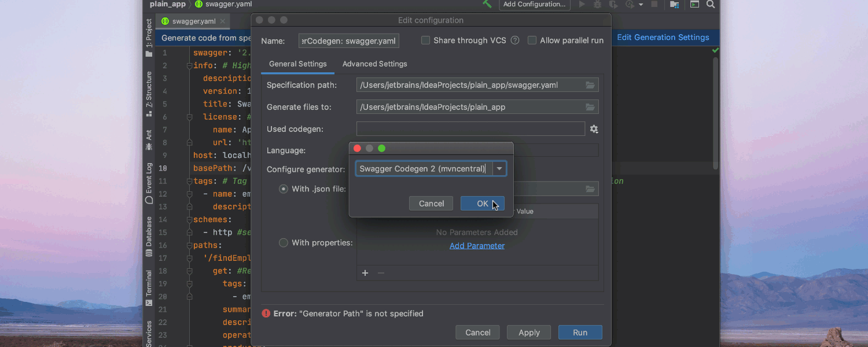Screen dimensions: 868x347
Task: Click the Value column header
Action: pyautogui.click(x=525, y=212)
